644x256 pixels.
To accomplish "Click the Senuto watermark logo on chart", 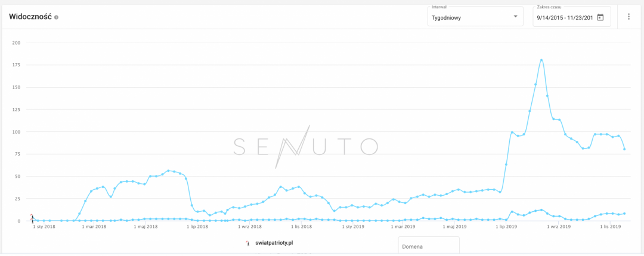I will point(305,146).
